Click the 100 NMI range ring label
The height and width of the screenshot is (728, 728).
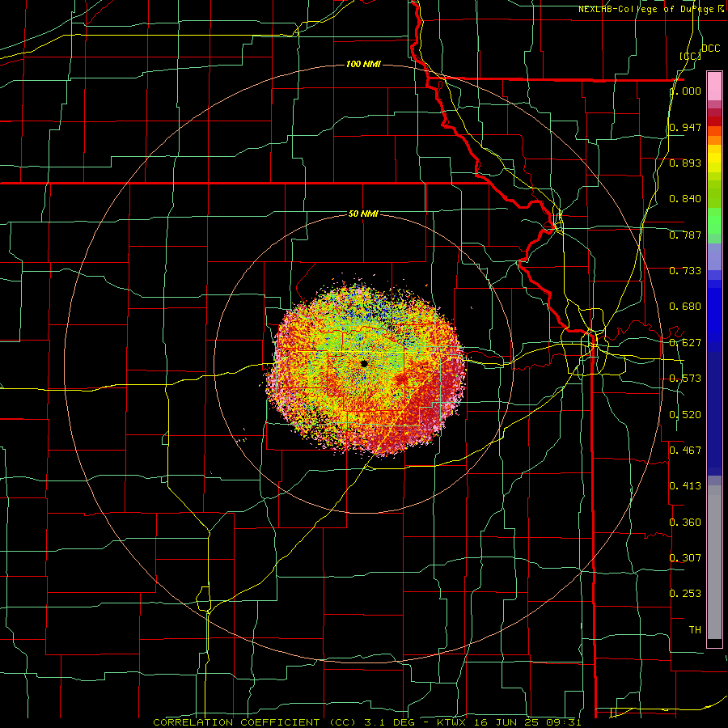pyautogui.click(x=363, y=64)
